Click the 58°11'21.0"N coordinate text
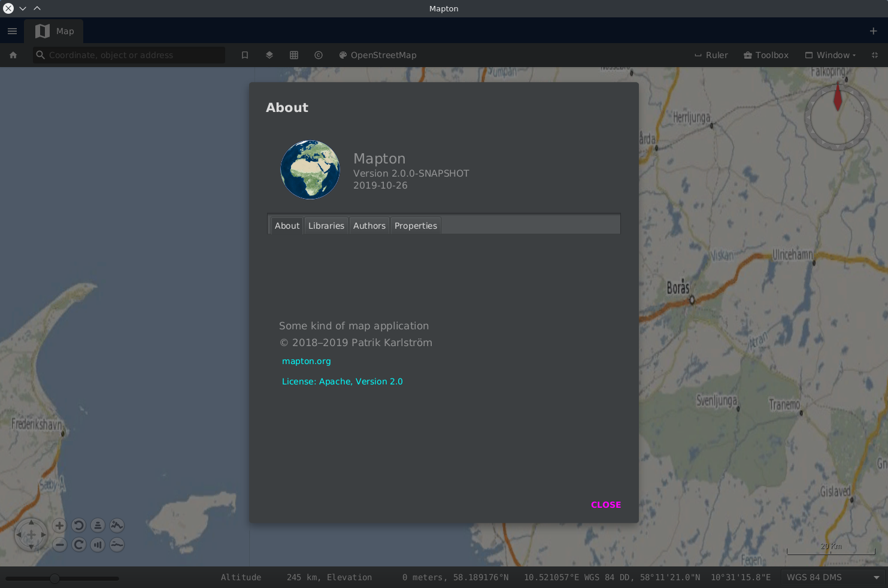 click(x=670, y=577)
